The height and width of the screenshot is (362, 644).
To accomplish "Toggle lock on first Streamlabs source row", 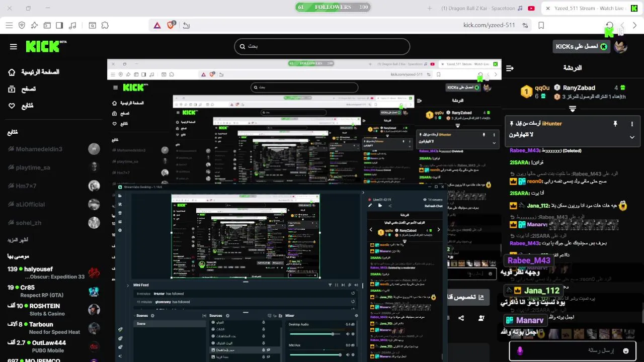I will [x=263, y=322].
